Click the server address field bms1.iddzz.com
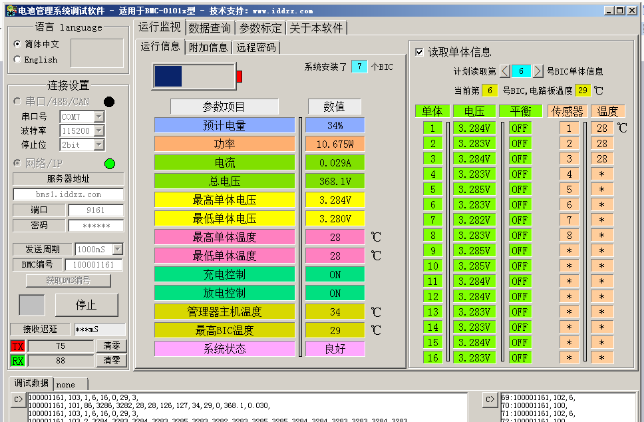644x422 pixels. (x=68, y=194)
